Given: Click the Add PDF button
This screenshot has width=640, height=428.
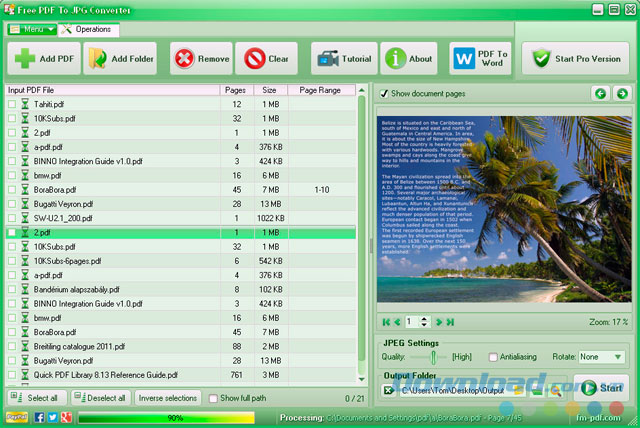Looking at the screenshot, I should 43,59.
